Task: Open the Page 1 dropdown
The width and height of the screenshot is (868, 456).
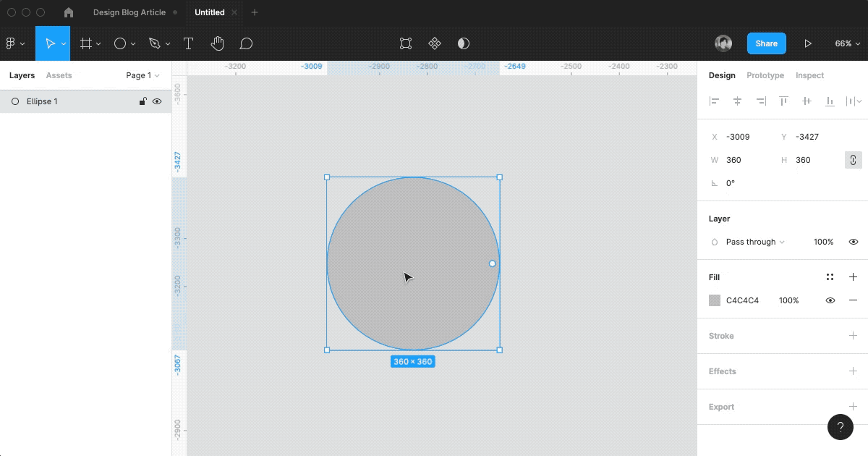Action: click(142, 75)
